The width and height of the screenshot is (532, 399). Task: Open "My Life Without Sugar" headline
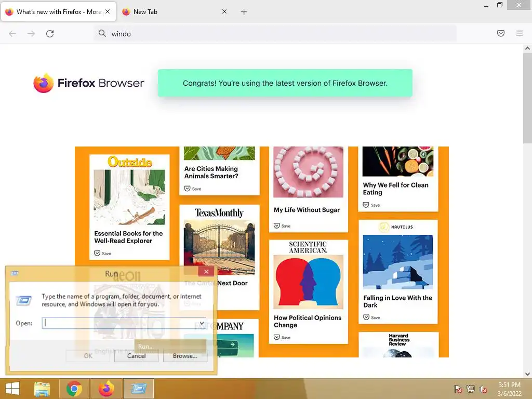pos(307,210)
